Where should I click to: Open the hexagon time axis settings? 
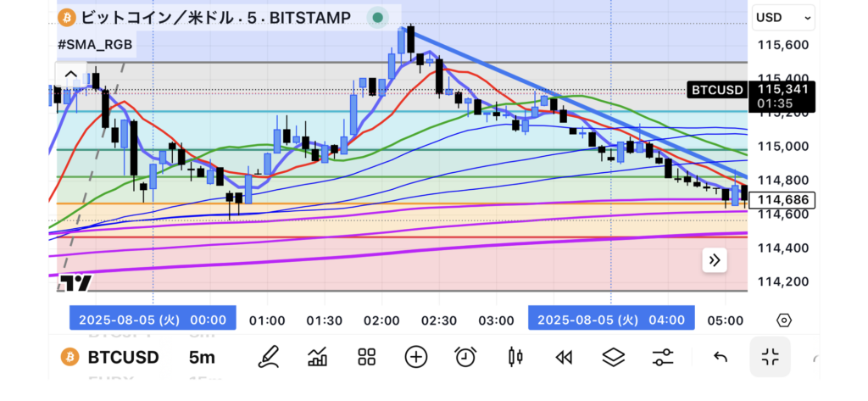pyautogui.click(x=784, y=320)
